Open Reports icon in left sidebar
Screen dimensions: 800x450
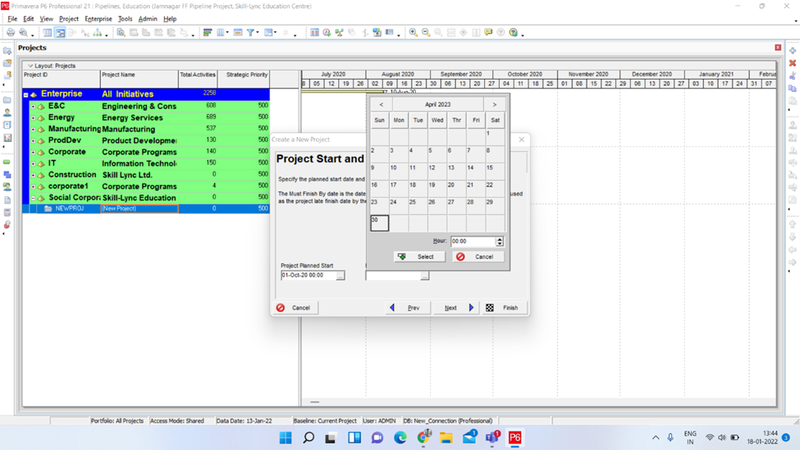pyautogui.click(x=7, y=125)
